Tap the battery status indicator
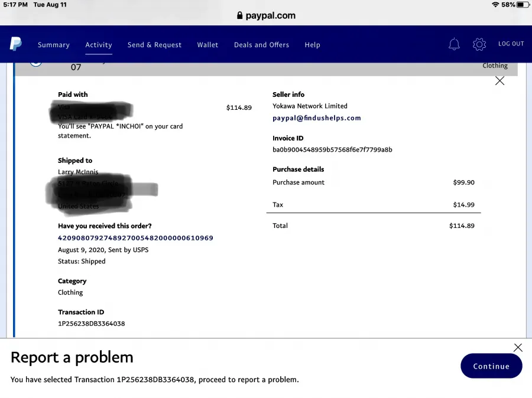Screen dimensions: 532x398 tap(523, 5)
